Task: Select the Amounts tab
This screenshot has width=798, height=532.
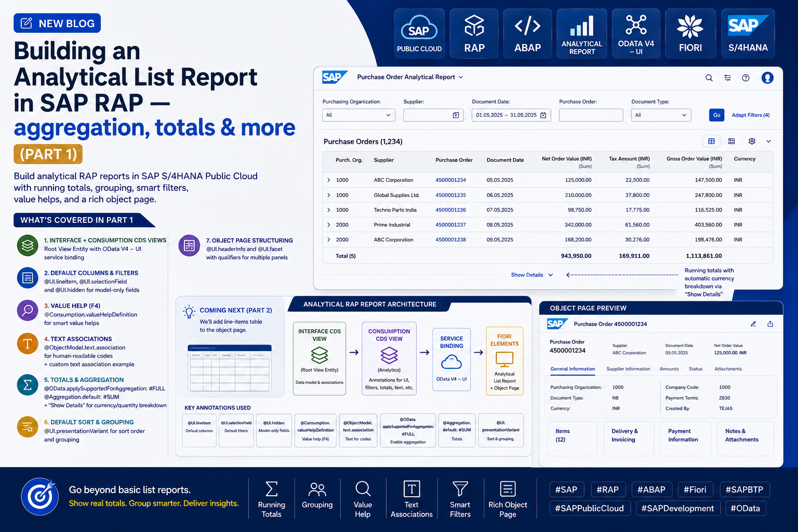Action: [669, 369]
